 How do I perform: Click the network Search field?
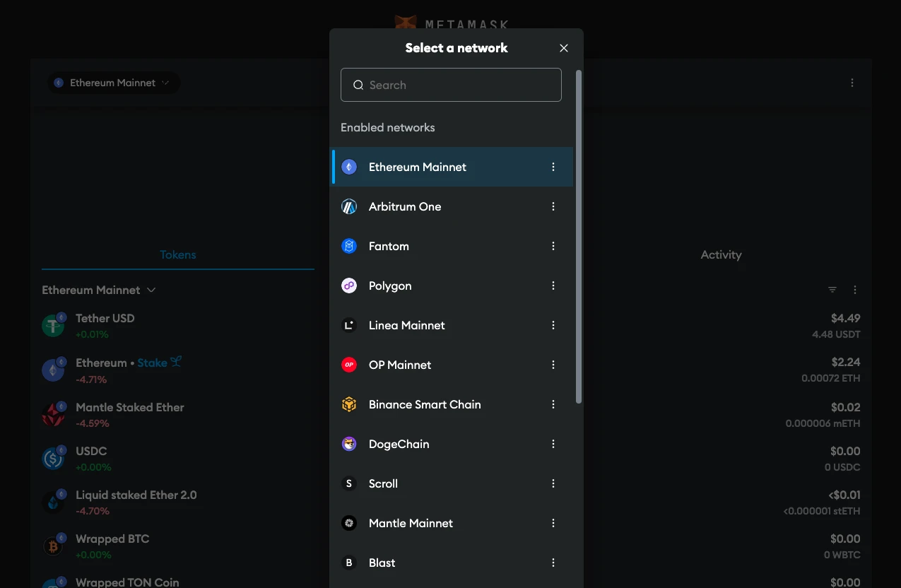point(451,85)
